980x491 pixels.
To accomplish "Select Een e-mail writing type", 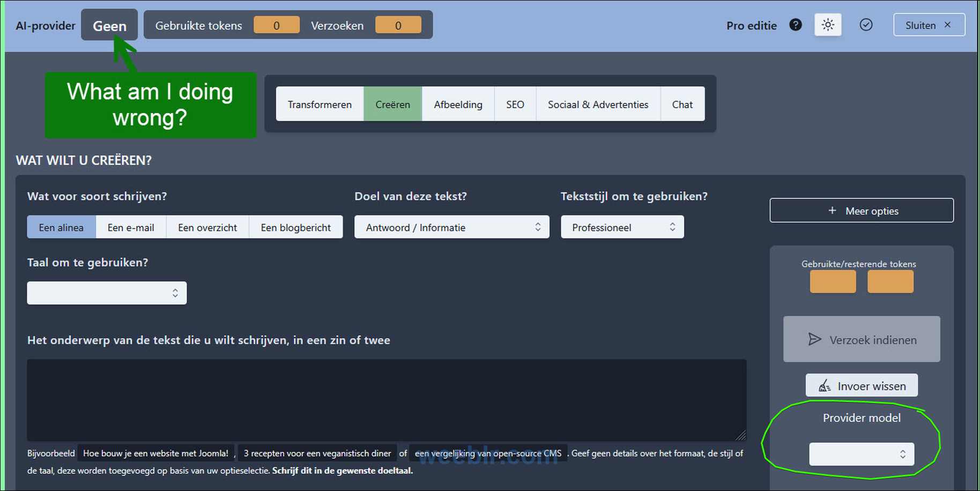I will [x=131, y=227].
